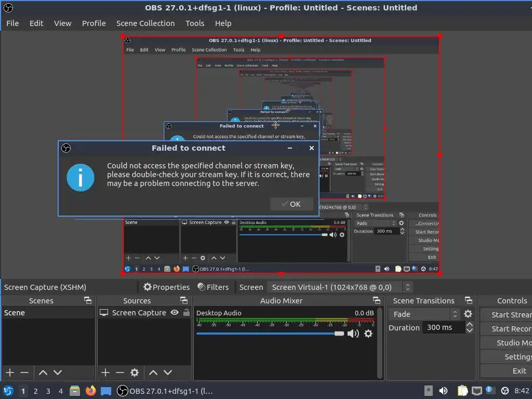532x399 pixels.
Task: Switch to workspace 2
Action: coord(36,391)
